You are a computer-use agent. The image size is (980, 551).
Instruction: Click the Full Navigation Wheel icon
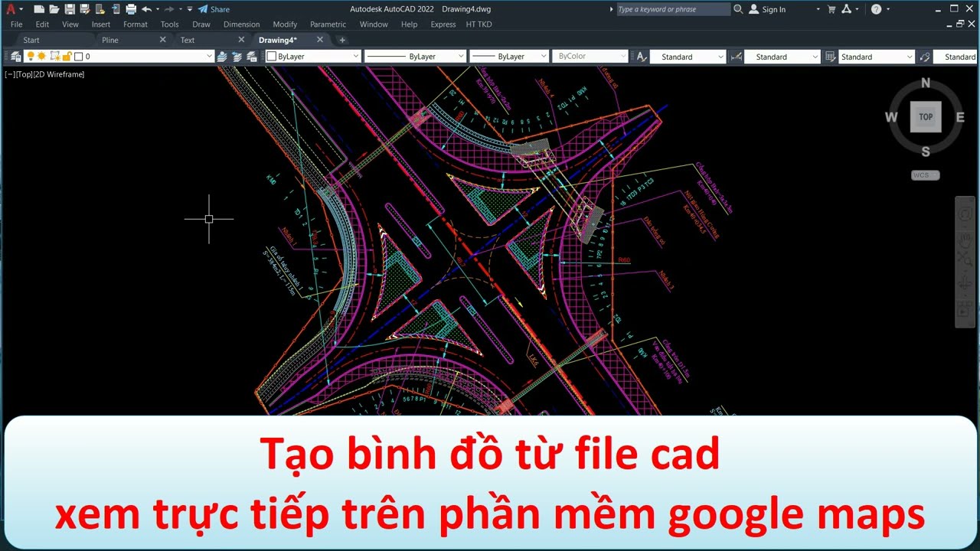pos(966,216)
